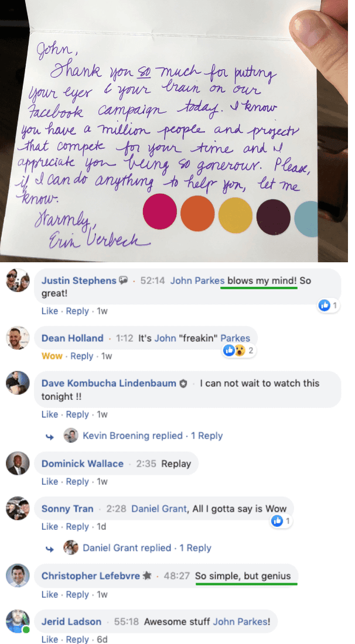The height and width of the screenshot is (644, 355).
Task: Open Dave Kombucha Lindenbaum's avatar
Action: (x=18, y=383)
